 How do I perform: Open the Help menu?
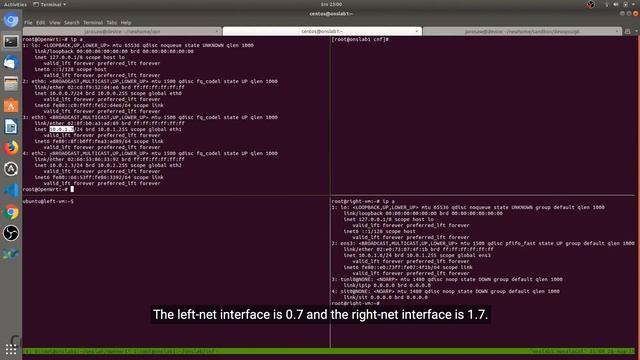tap(126, 22)
